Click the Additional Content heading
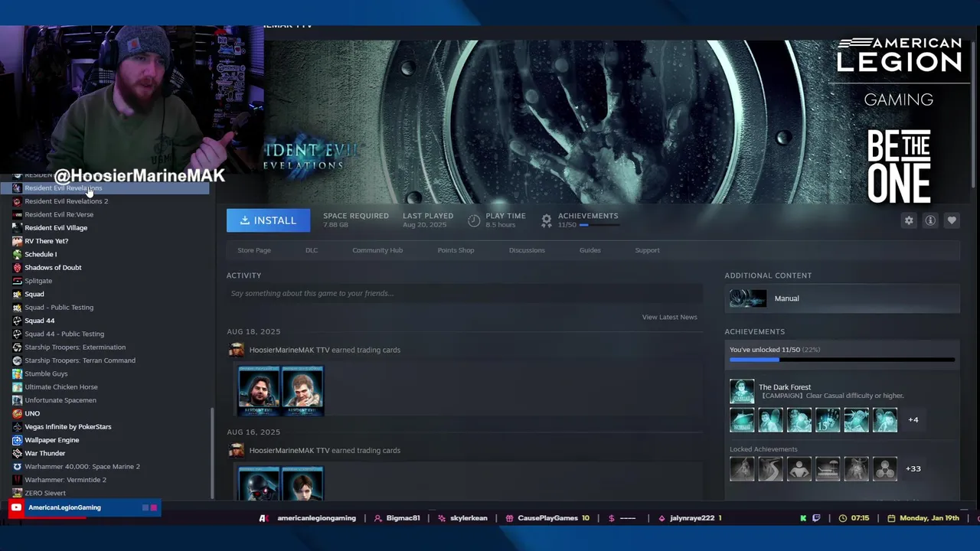This screenshot has width=980, height=551. click(768, 275)
